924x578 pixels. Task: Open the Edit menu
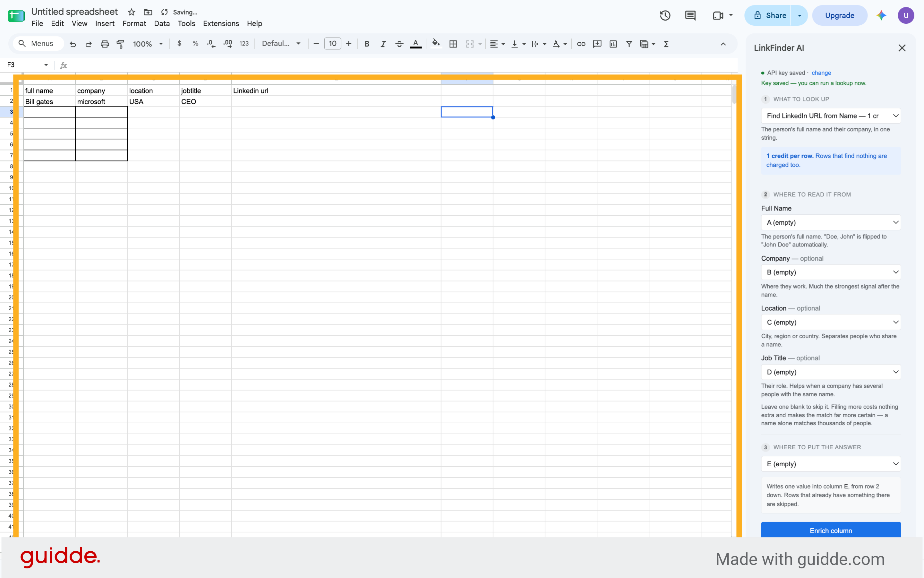click(x=57, y=24)
